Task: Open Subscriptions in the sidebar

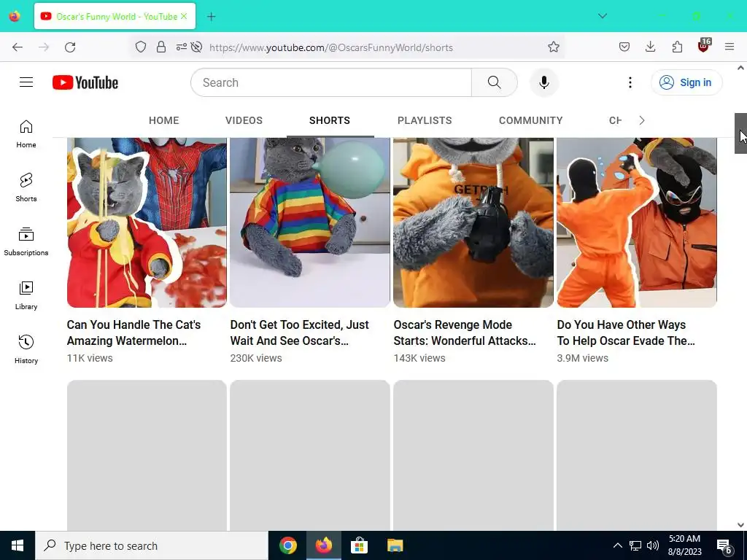Action: coord(26,242)
